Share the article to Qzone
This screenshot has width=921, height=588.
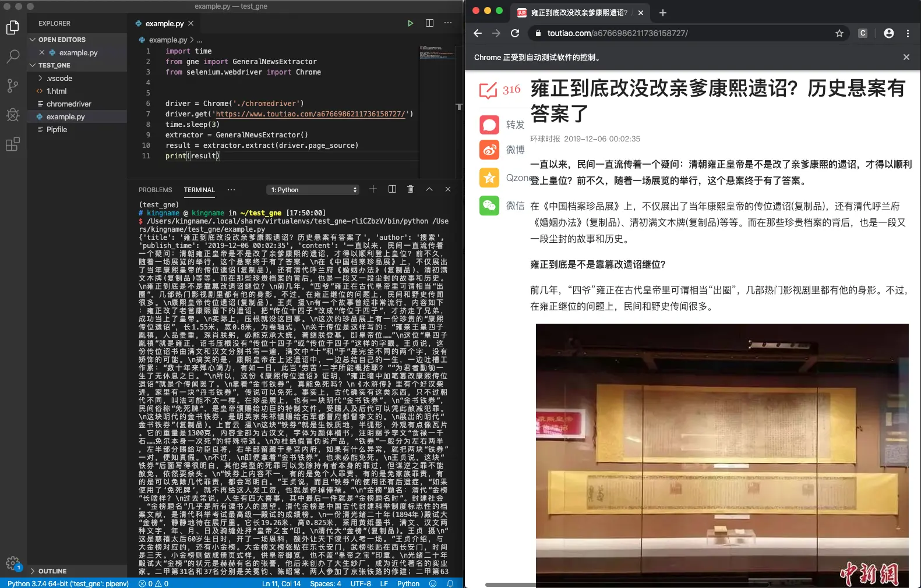tap(504, 178)
